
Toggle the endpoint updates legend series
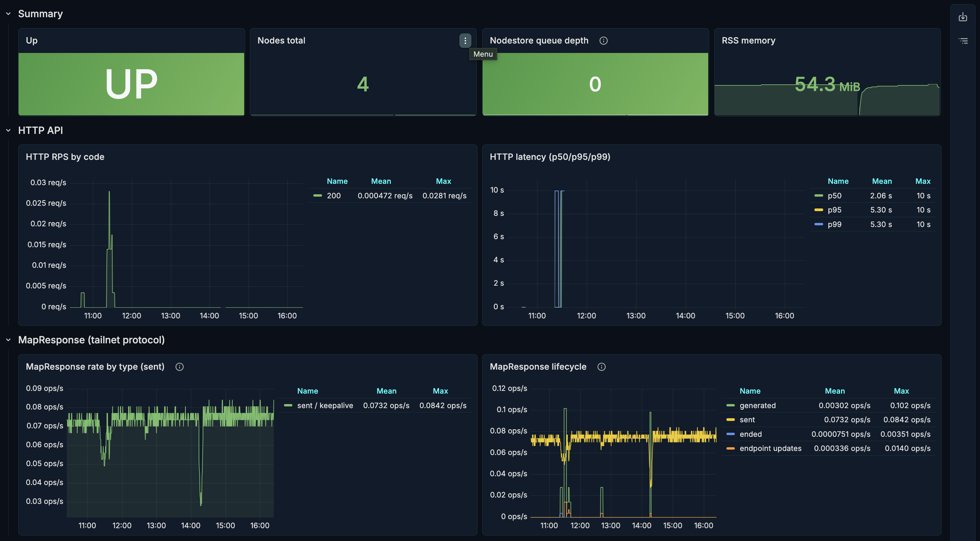[770, 449]
